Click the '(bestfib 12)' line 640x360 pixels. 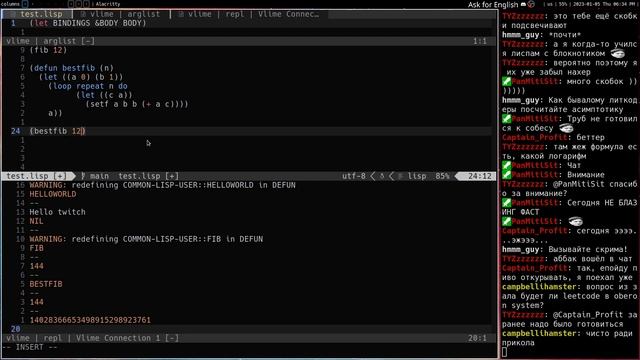58,131
